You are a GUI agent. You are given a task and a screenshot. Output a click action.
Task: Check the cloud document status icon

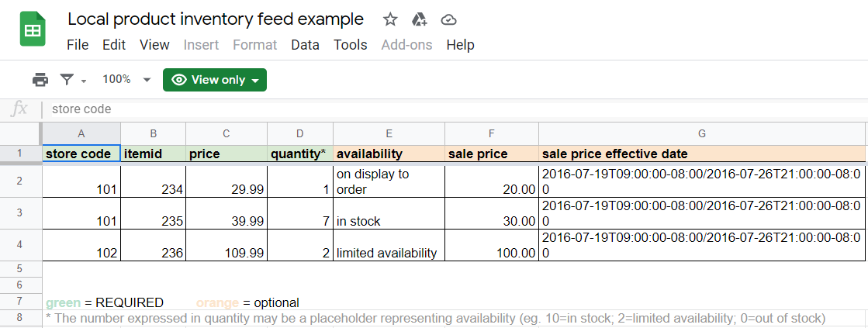point(448,19)
